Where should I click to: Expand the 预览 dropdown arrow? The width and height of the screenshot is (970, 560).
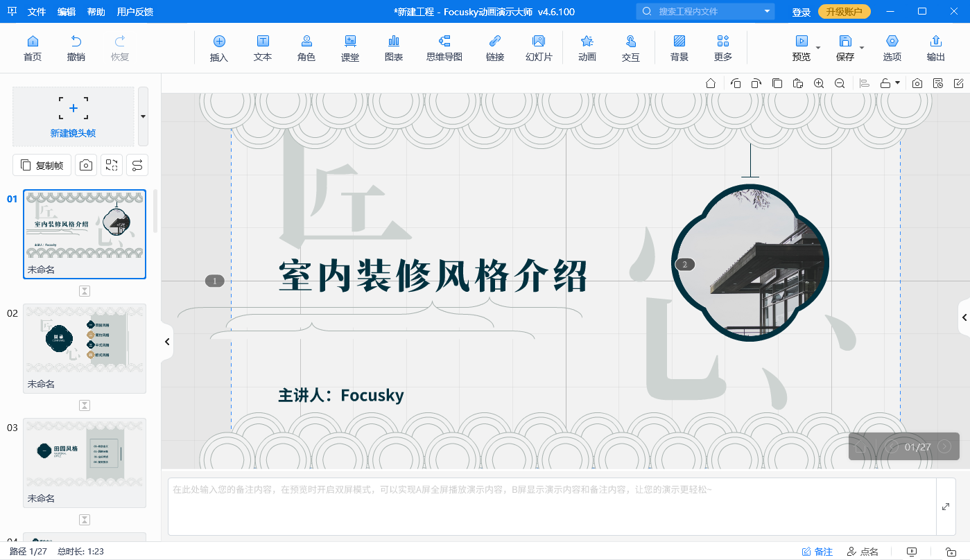coord(818,48)
